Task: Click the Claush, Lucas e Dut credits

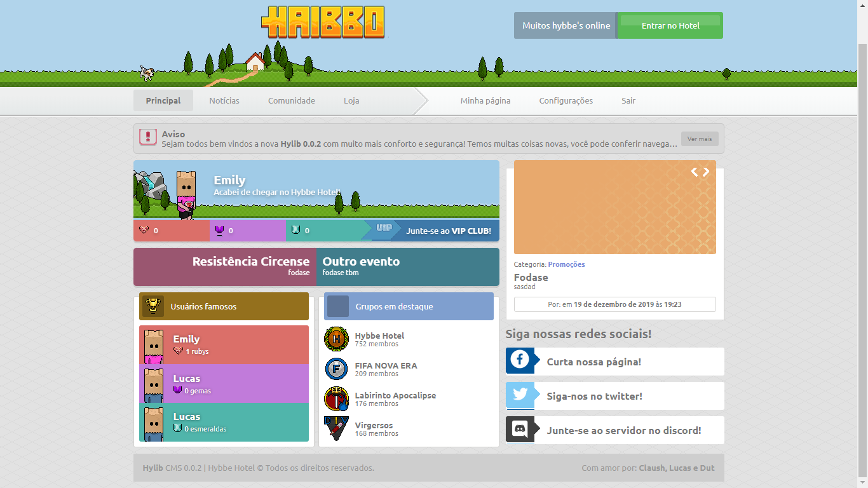Action: coord(677,468)
